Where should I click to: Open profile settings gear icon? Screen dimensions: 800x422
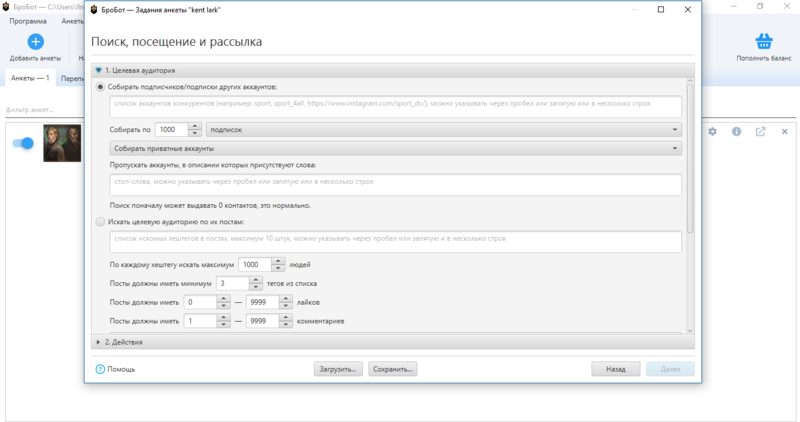[x=713, y=131]
